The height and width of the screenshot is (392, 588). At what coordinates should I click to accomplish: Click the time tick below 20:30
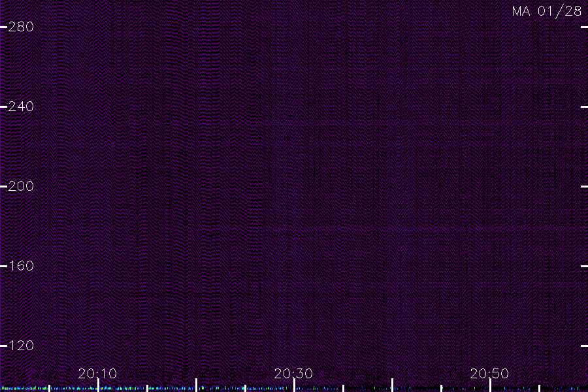click(x=295, y=385)
